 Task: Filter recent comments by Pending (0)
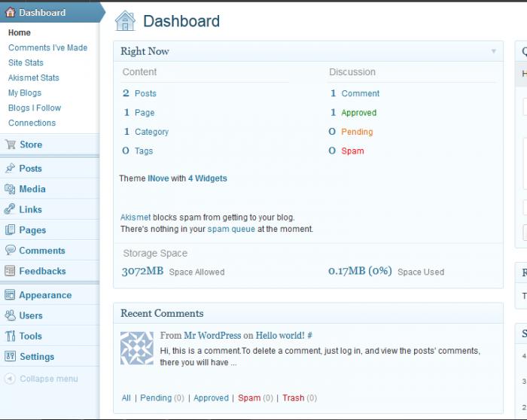point(162,398)
